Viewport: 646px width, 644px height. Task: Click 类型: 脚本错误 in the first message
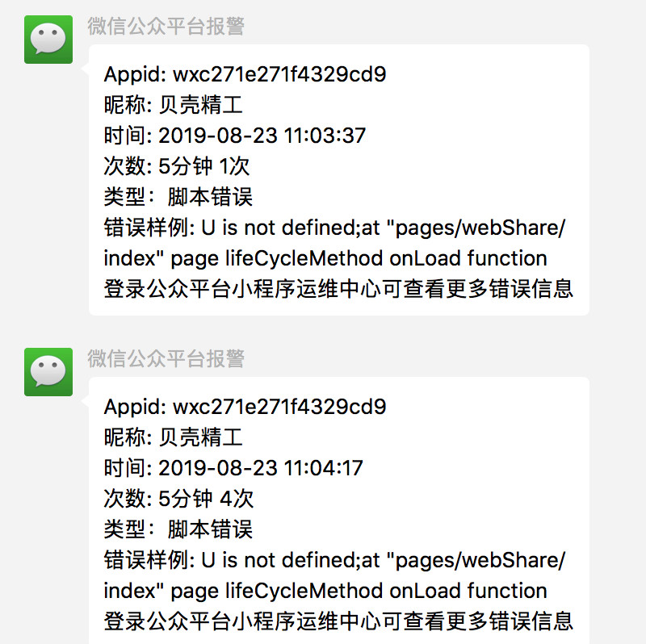(x=178, y=196)
